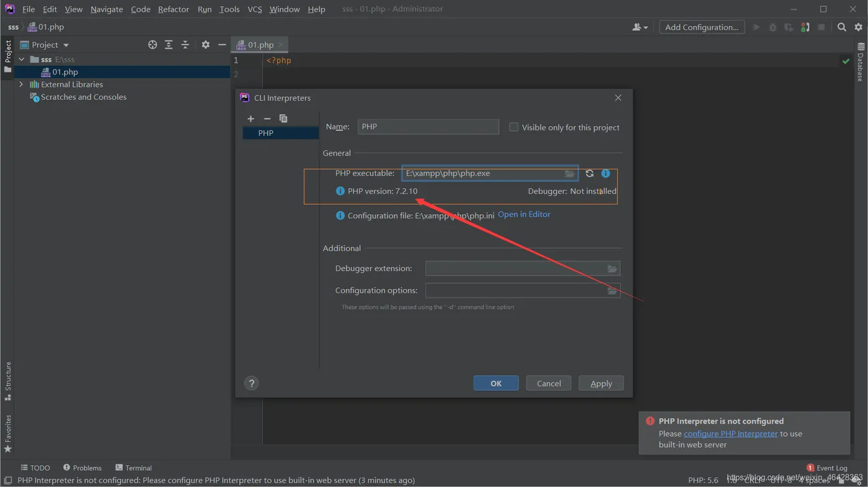868x487 pixels.
Task: Copy the selected interpreter with duplicate icon
Action: [283, 118]
